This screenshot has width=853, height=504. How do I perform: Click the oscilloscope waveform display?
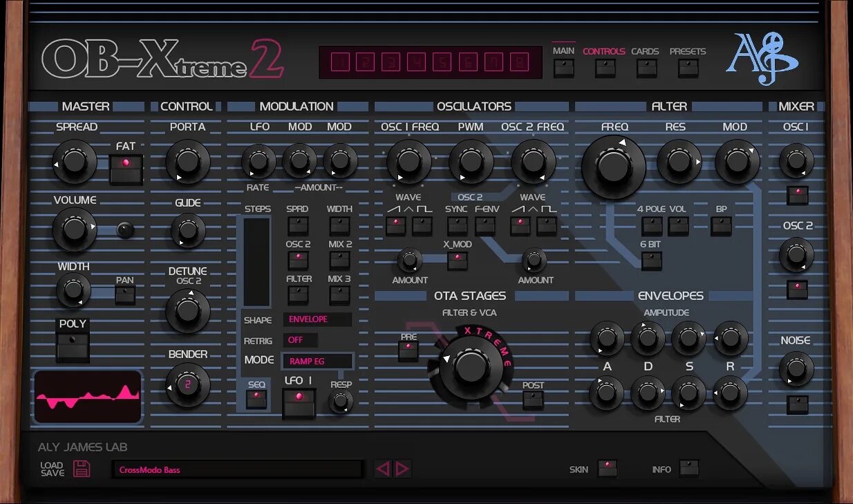click(x=87, y=396)
